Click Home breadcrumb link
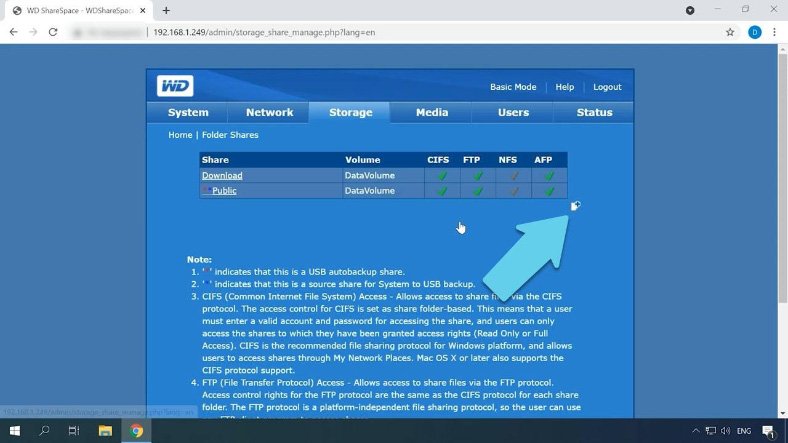The height and width of the screenshot is (443, 788). point(180,135)
